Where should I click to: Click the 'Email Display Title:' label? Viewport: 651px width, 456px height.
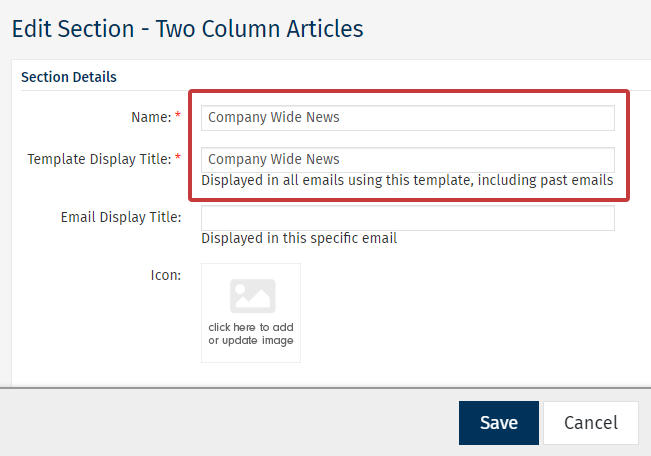click(120, 217)
